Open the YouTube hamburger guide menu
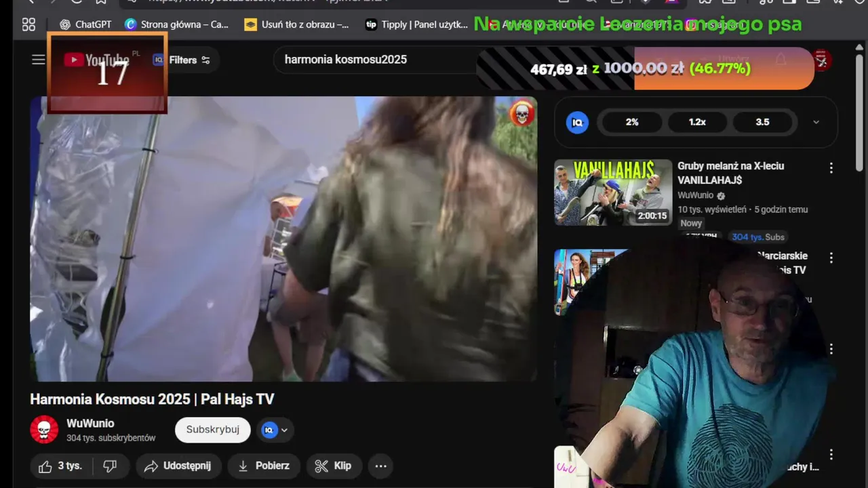The width and height of the screenshot is (868, 488). [x=39, y=60]
